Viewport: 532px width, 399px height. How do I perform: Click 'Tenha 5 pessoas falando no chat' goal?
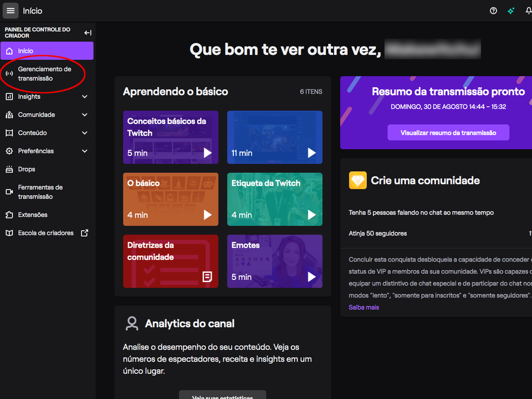point(421,212)
